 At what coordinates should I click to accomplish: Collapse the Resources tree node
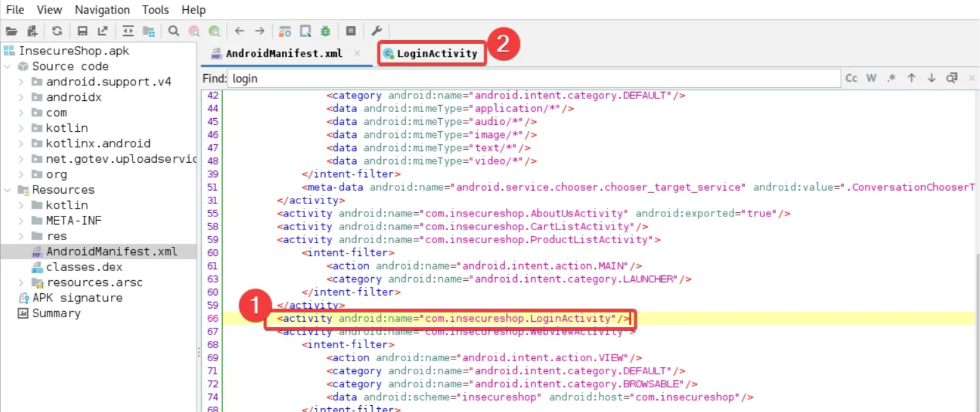point(7,190)
